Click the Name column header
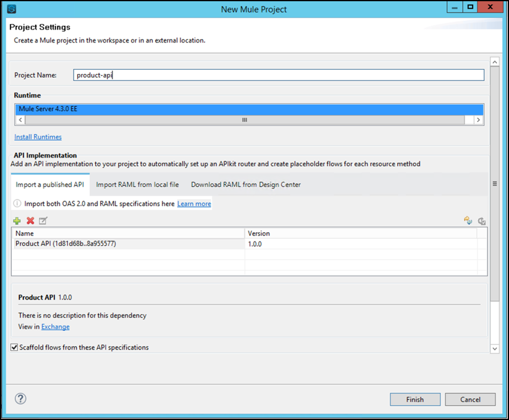 (x=128, y=233)
